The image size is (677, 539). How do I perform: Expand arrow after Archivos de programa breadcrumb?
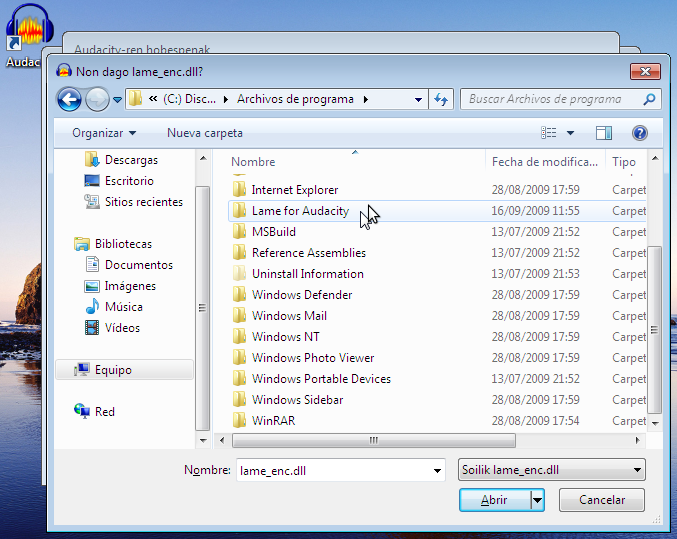(366, 100)
